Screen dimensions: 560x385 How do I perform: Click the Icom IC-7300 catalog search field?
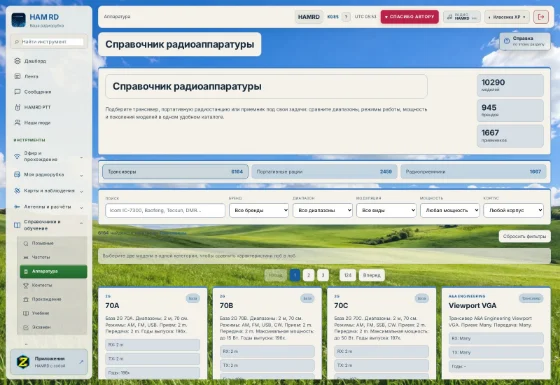(165, 210)
